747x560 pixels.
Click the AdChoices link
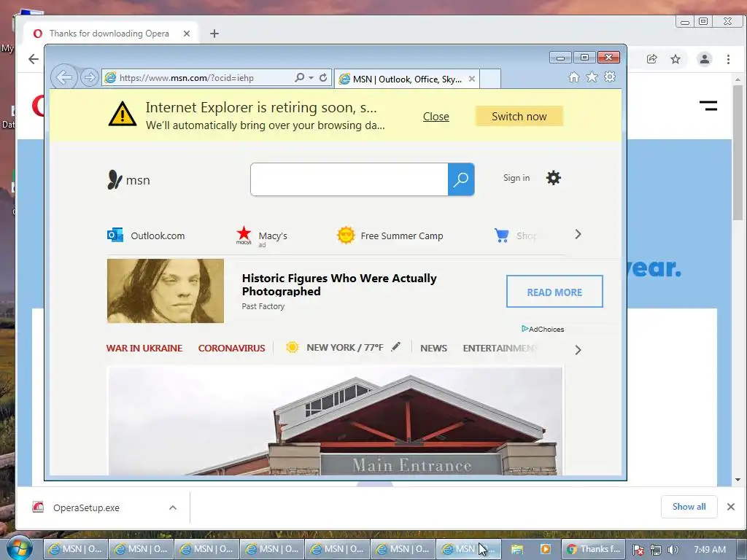[x=543, y=329]
